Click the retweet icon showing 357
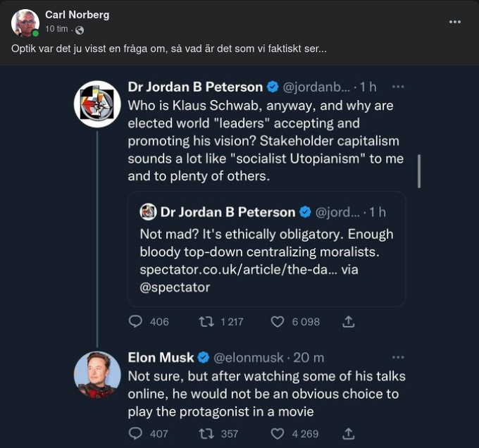This screenshot has width=479, height=448. click(x=206, y=433)
